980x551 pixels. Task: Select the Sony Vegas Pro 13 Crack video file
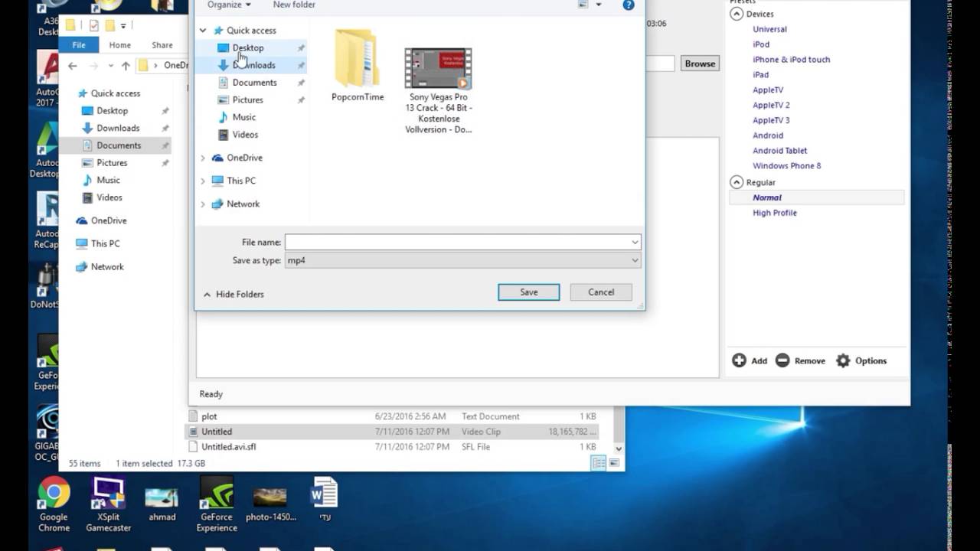pyautogui.click(x=438, y=90)
